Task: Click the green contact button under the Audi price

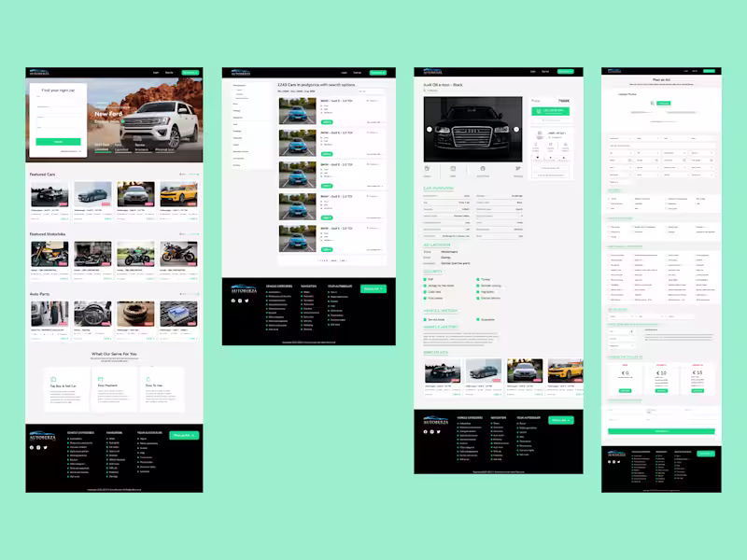Action: (x=550, y=111)
